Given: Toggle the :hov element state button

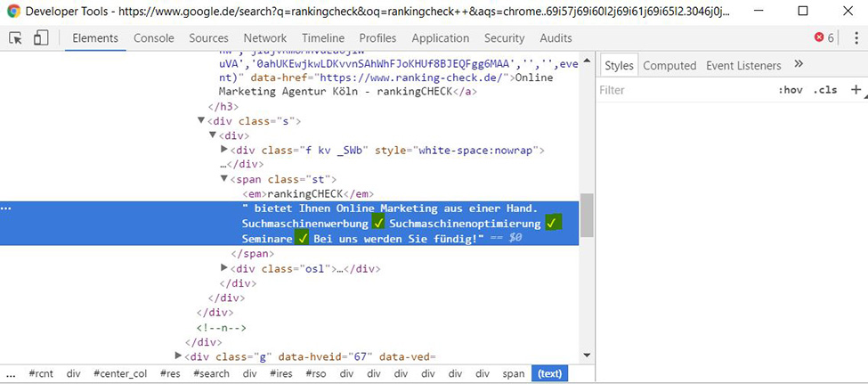Looking at the screenshot, I should [x=791, y=90].
